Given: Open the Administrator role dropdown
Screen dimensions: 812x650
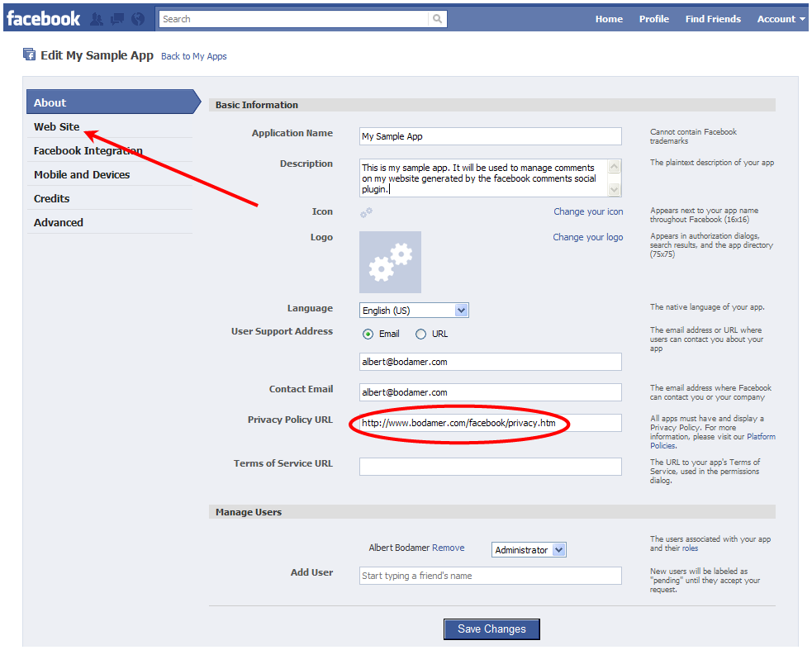Looking at the screenshot, I should coord(529,549).
